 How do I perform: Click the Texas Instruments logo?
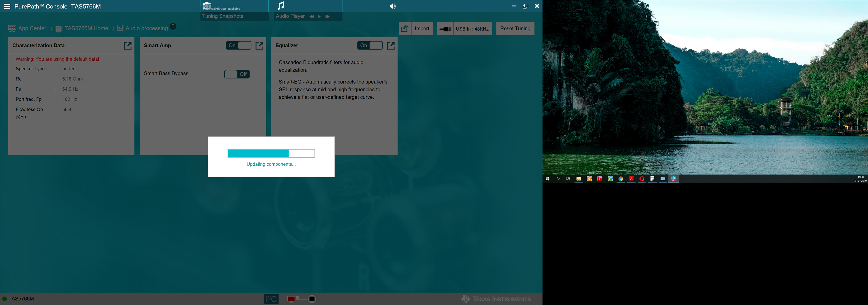(496, 299)
